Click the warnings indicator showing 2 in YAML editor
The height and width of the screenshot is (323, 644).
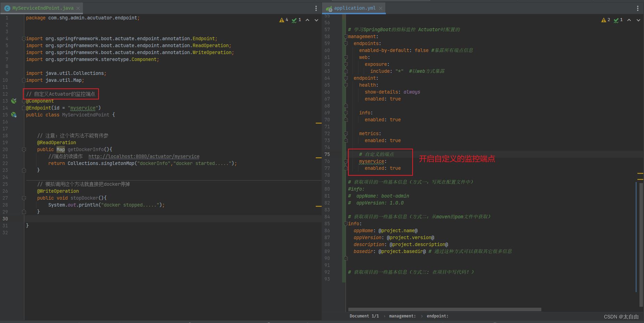click(x=605, y=20)
